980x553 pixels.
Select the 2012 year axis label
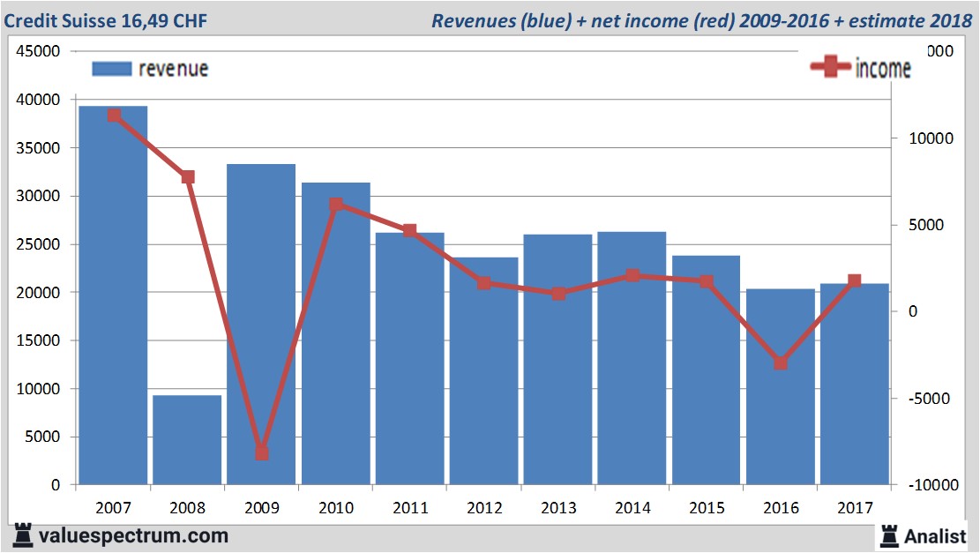tap(483, 508)
